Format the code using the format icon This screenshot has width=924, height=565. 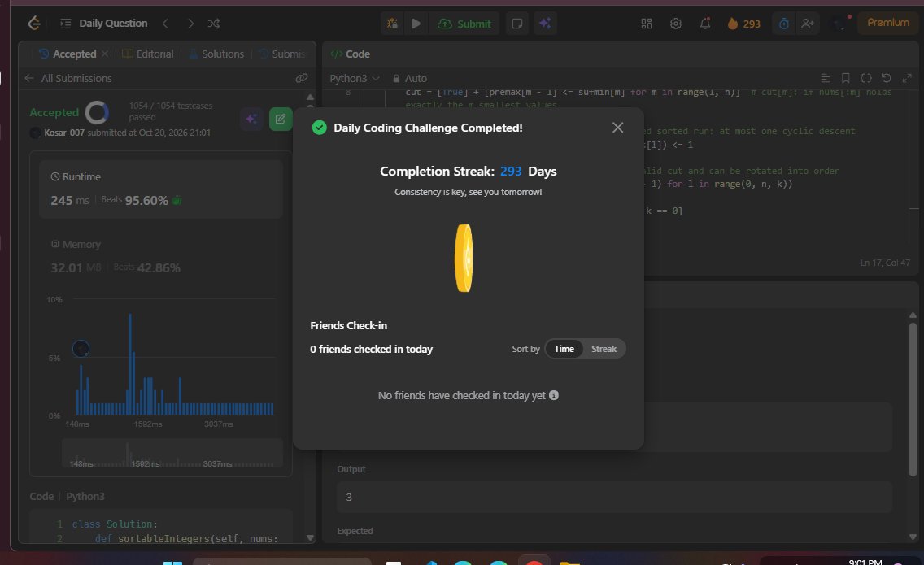tap(826, 78)
